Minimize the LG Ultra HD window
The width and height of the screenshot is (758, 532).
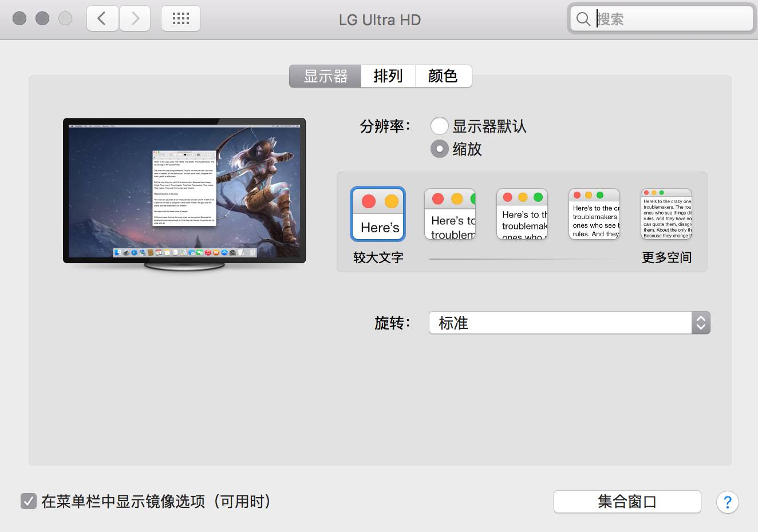(42, 18)
